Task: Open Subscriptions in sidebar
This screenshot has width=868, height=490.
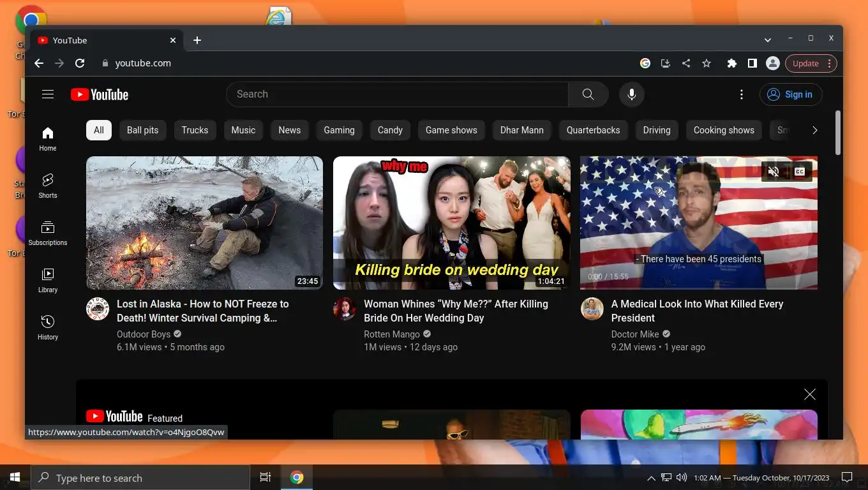Action: coord(48,233)
